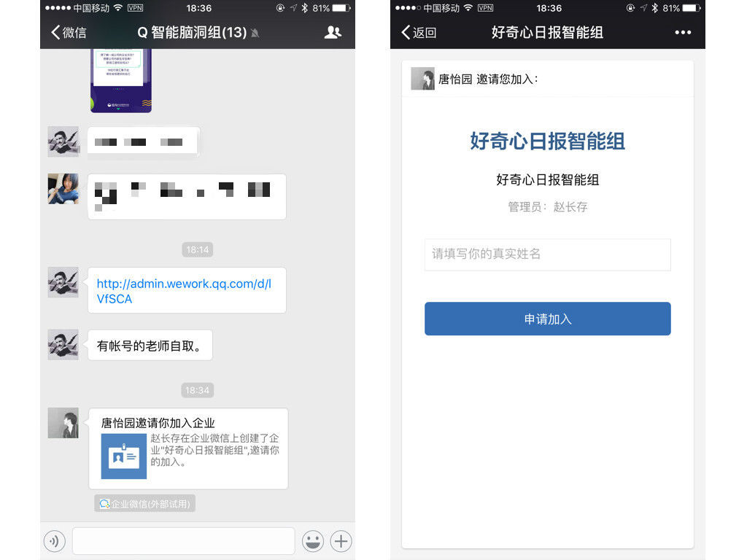This screenshot has width=747, height=560.
Task: Open the enterprise invitation card from 唐怡园
Action: [188, 448]
